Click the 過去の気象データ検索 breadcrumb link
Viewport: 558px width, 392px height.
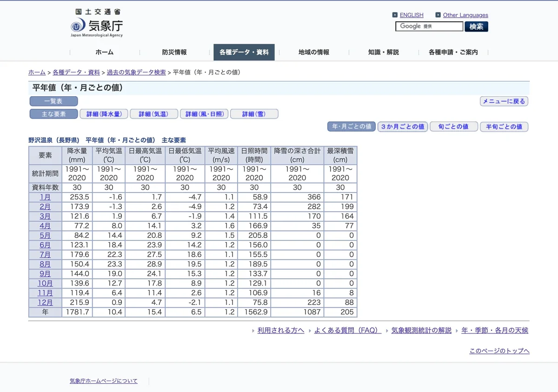(x=136, y=73)
